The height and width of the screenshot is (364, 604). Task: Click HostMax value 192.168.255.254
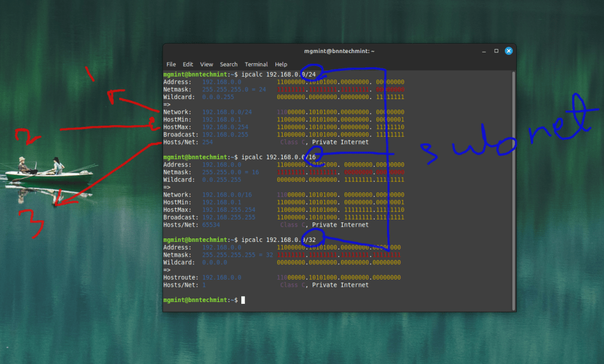click(x=228, y=210)
